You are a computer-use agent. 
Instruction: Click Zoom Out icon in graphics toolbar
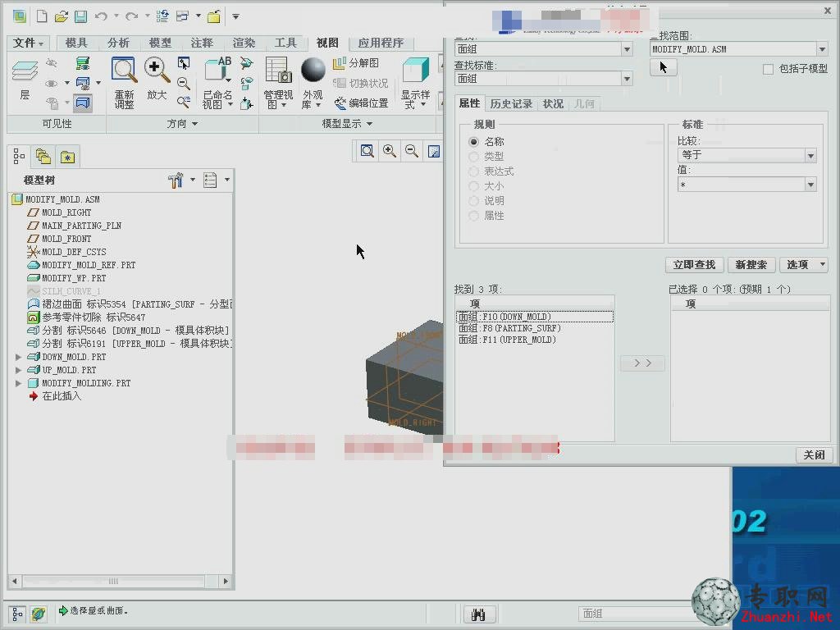pyautogui.click(x=412, y=151)
